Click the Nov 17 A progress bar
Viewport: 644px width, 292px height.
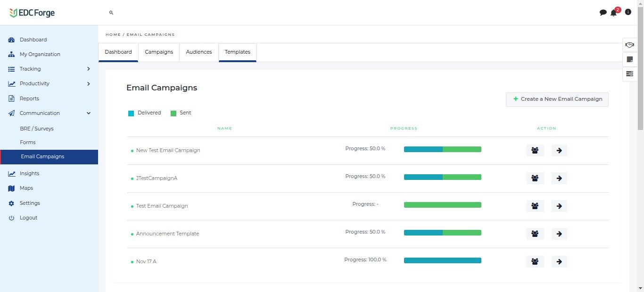[442, 260]
